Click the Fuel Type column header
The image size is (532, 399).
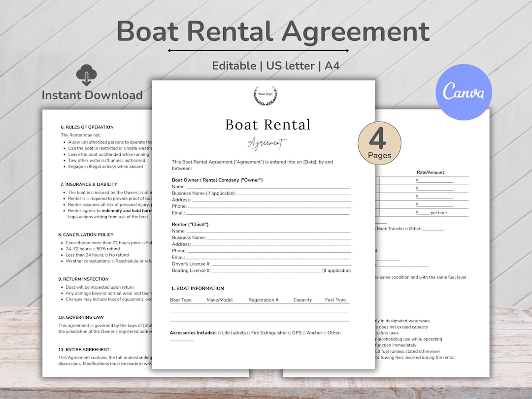(335, 300)
